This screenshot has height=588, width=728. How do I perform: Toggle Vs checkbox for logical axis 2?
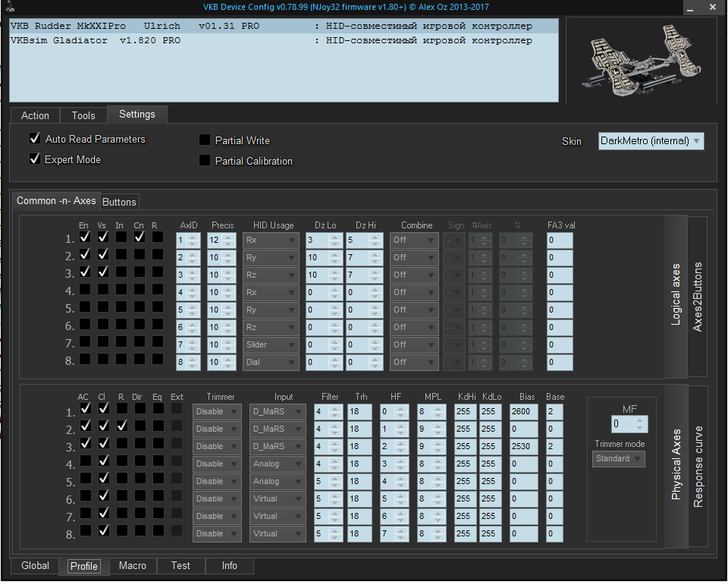[x=103, y=254]
